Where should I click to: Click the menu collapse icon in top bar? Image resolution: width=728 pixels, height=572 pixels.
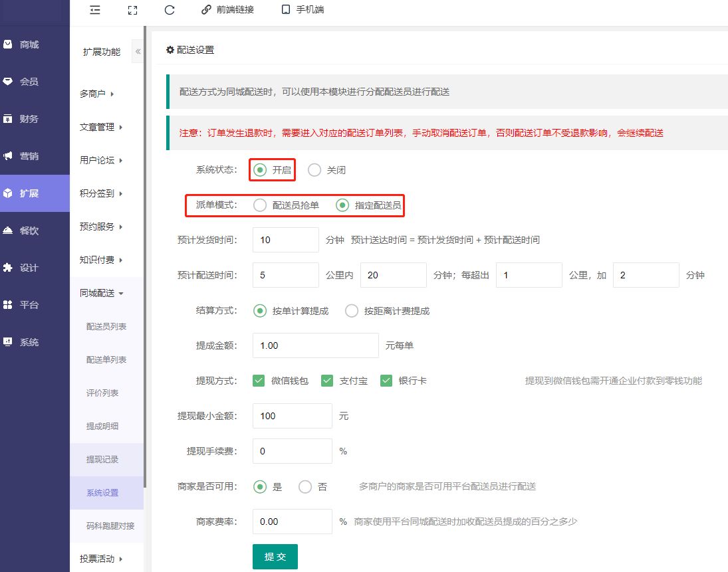click(95, 10)
